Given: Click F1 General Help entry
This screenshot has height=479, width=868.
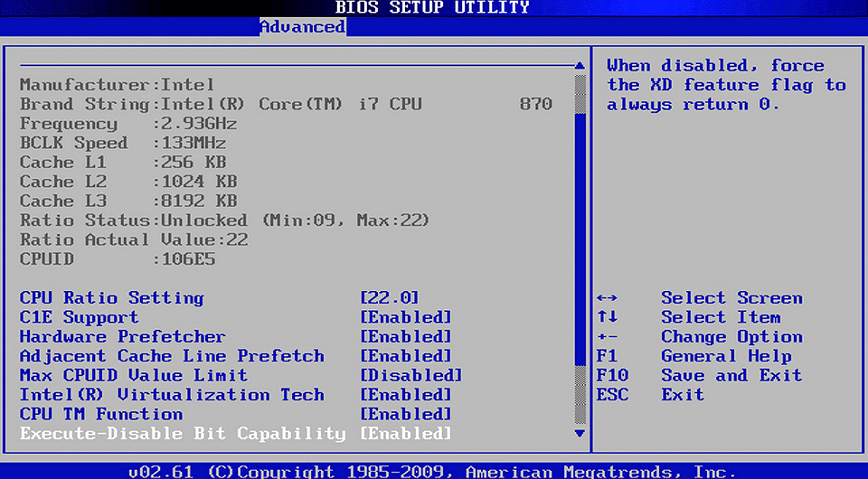Looking at the screenshot, I should 693,356.
